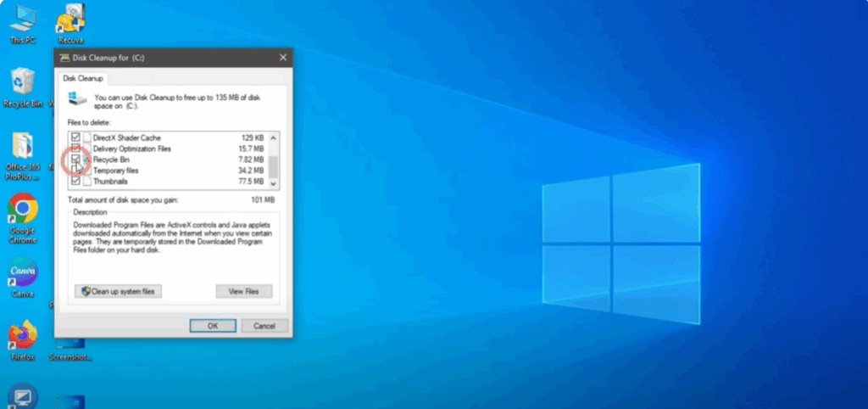Uncheck the Recycle Bin checkbox in list
The width and height of the screenshot is (868, 409).
pyautogui.click(x=75, y=159)
